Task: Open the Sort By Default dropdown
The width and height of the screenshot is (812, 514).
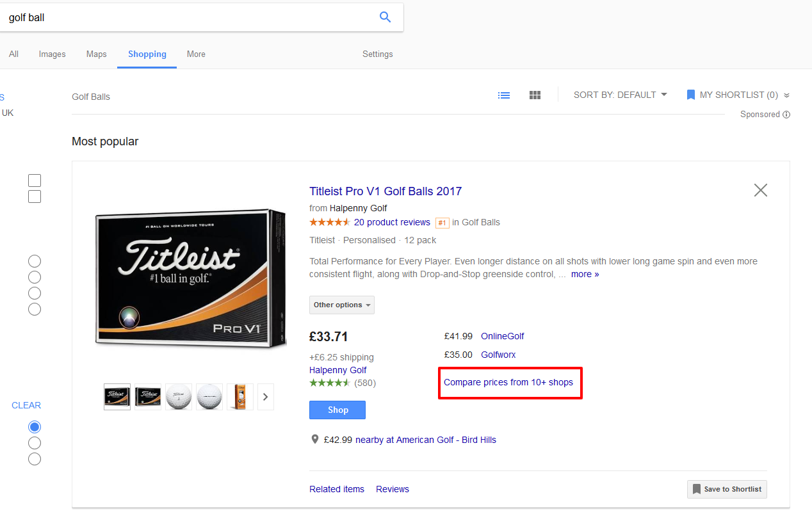Action: click(620, 95)
